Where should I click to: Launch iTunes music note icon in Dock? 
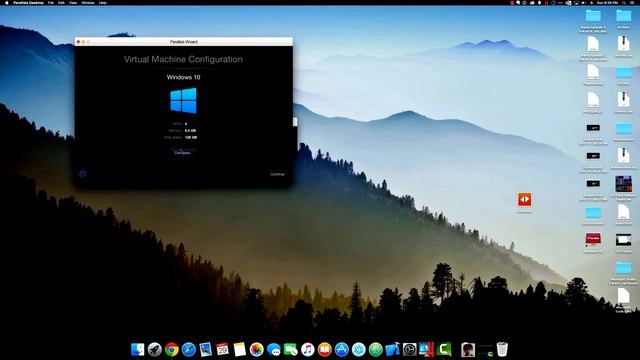point(307,350)
